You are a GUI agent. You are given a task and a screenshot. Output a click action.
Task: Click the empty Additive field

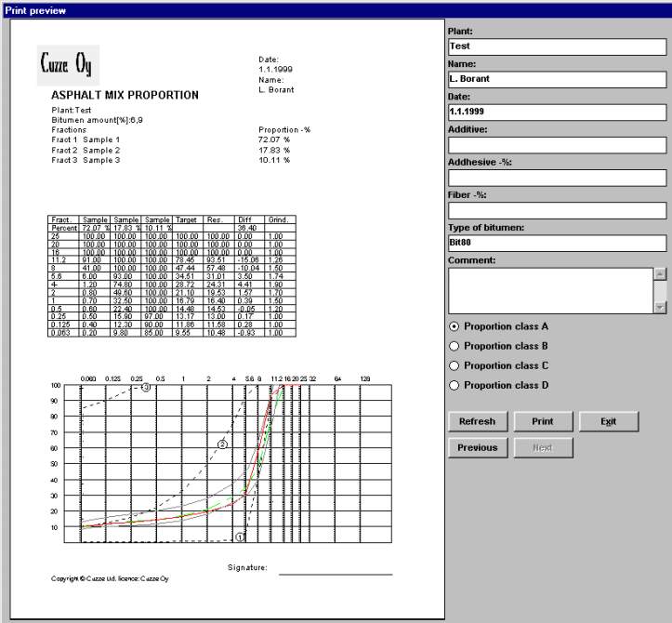tap(557, 145)
